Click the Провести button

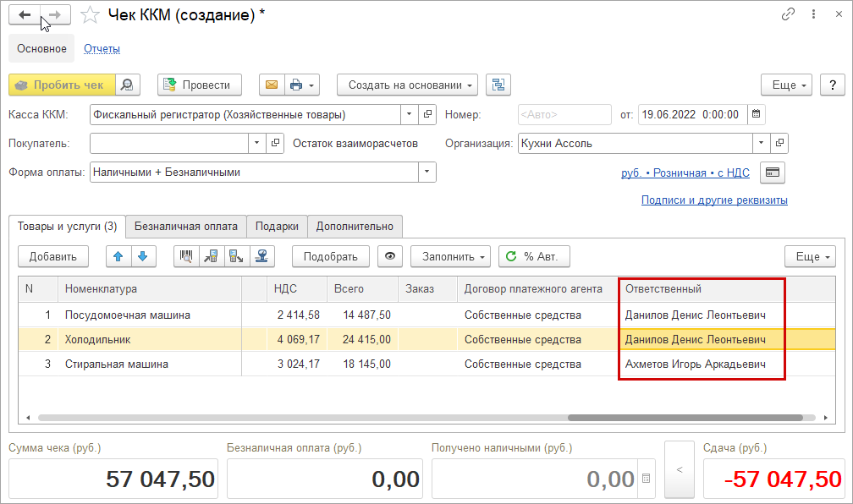tap(200, 85)
